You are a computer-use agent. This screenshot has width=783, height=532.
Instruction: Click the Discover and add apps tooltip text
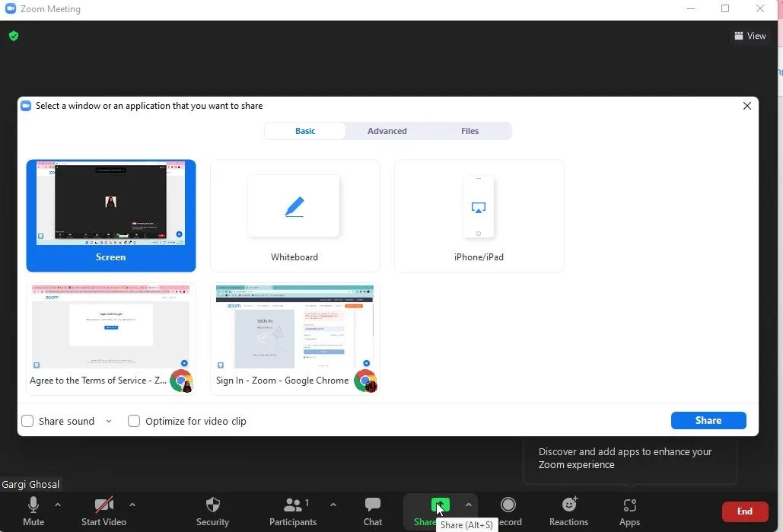(x=625, y=458)
